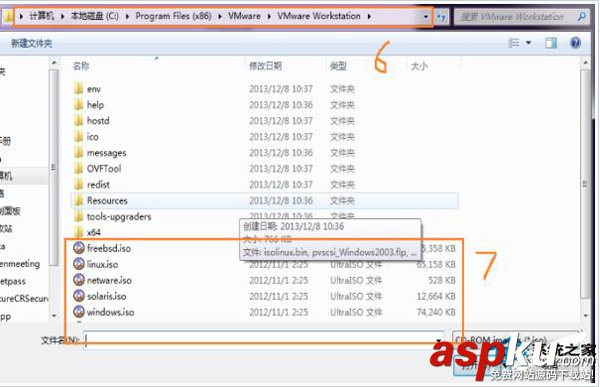
Task: Open the address bar history dropdown
Action: [426, 17]
